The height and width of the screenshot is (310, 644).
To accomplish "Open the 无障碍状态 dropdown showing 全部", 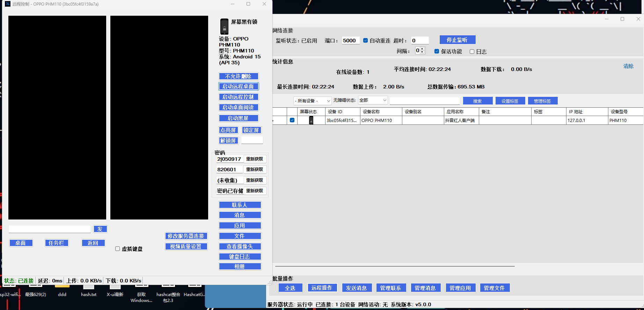I will pos(373,100).
